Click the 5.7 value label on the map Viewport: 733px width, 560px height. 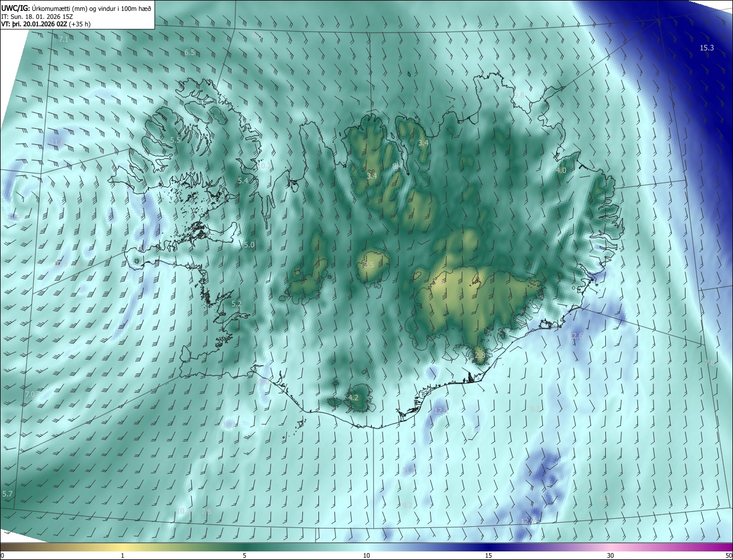(7, 494)
